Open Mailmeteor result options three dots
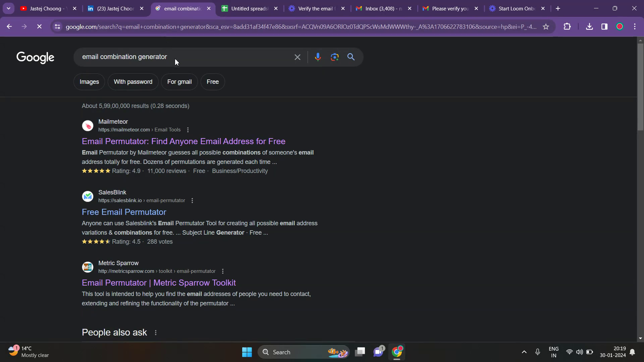The height and width of the screenshot is (362, 644). [188, 130]
